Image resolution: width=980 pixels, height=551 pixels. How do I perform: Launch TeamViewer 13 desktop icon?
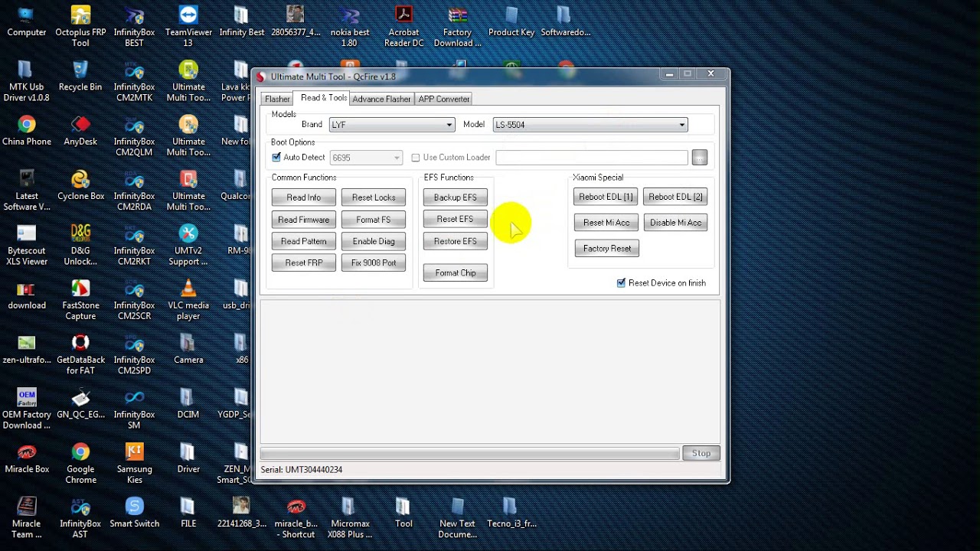[188, 26]
